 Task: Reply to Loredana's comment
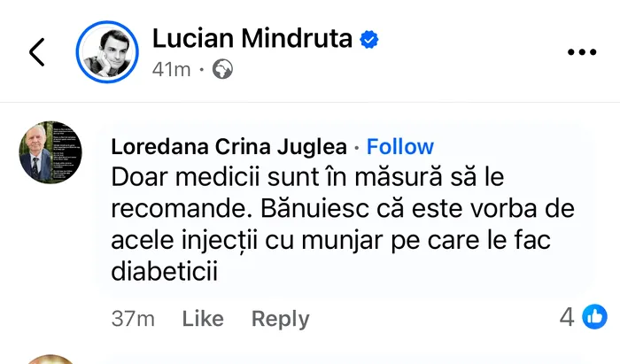[x=280, y=319]
